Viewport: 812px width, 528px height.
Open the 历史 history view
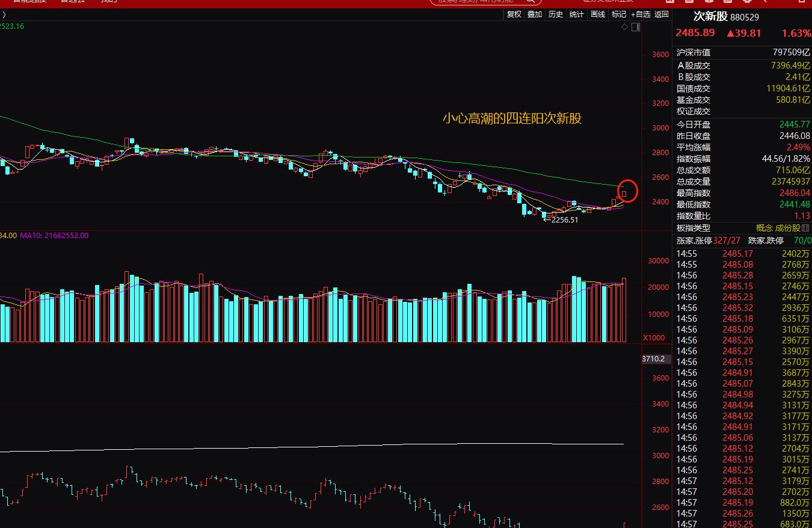(556, 14)
